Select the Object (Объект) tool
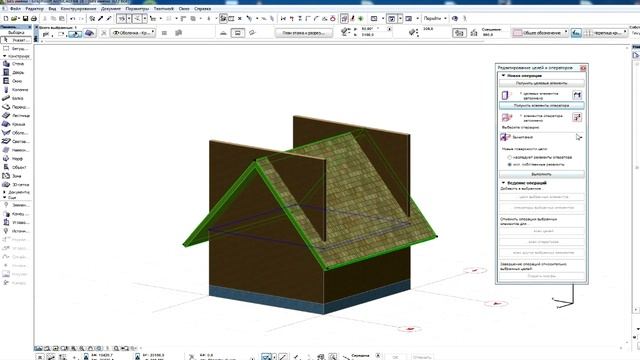Image resolution: width=640 pixels, height=360 pixels. [16, 167]
